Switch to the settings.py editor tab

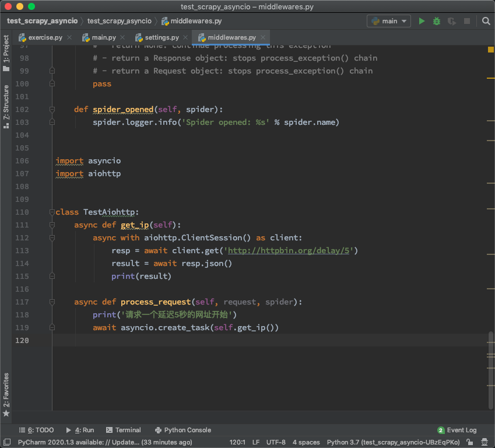click(x=162, y=37)
